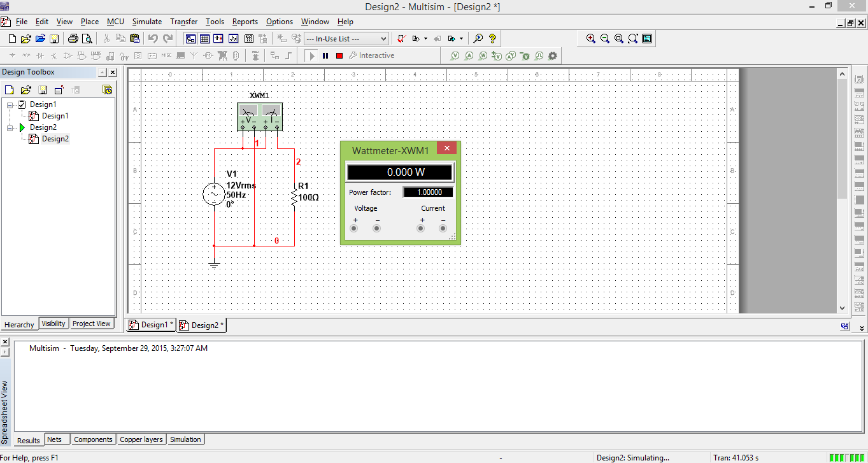This screenshot has width=868, height=463.
Task: Select the voltage probe icon
Action: pos(455,56)
